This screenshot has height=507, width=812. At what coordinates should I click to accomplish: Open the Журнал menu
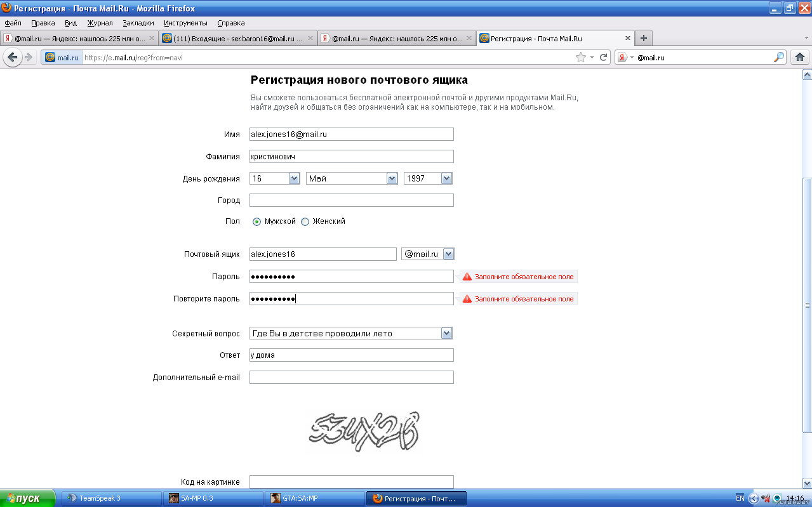click(x=100, y=23)
